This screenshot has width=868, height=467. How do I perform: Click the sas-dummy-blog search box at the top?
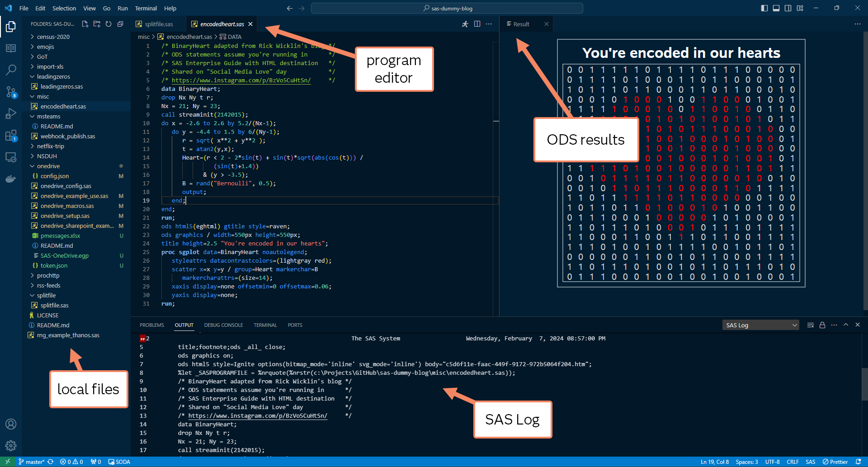(x=447, y=8)
